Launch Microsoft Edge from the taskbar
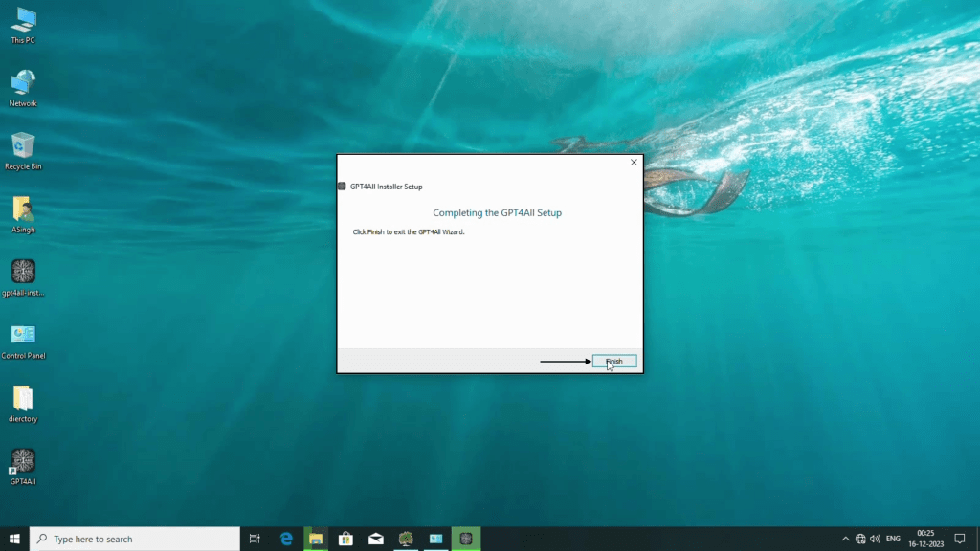 [286, 539]
